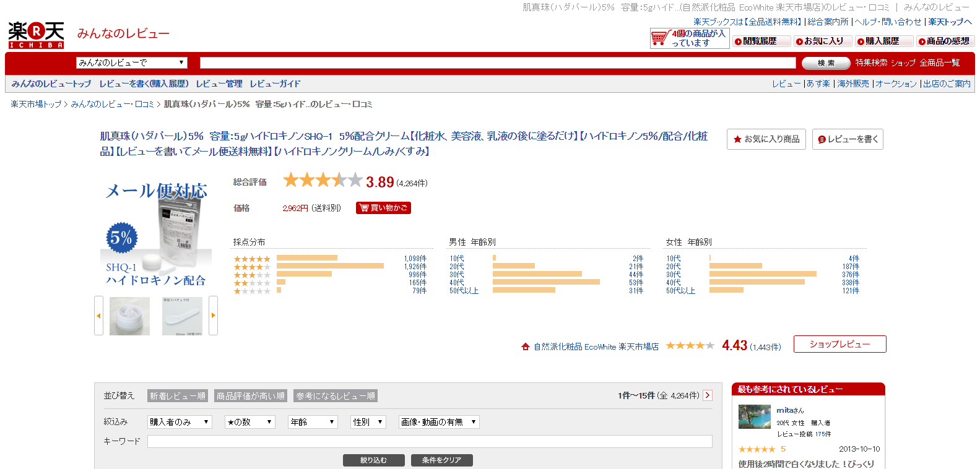This screenshot has height=469, width=980.
Task: Click the shop home icon beside 自然派化粧品 EcoWhite
Action: point(526,346)
